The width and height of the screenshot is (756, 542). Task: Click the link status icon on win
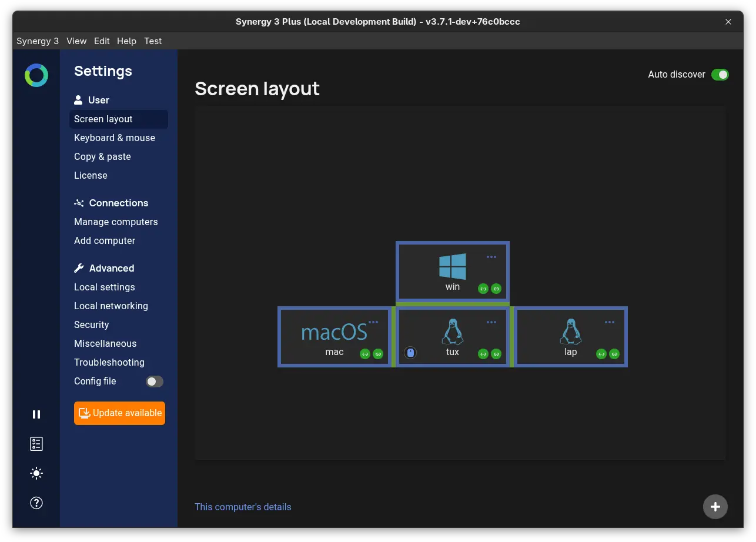coord(496,289)
